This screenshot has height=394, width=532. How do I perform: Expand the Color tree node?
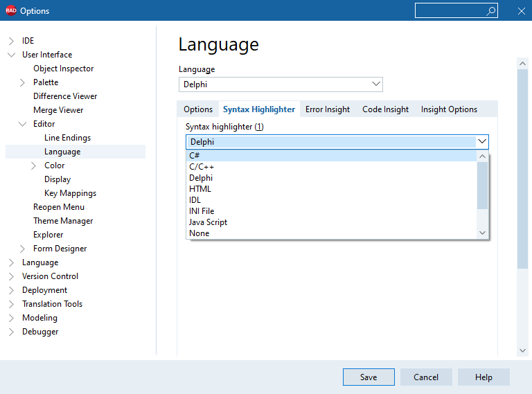(x=33, y=165)
